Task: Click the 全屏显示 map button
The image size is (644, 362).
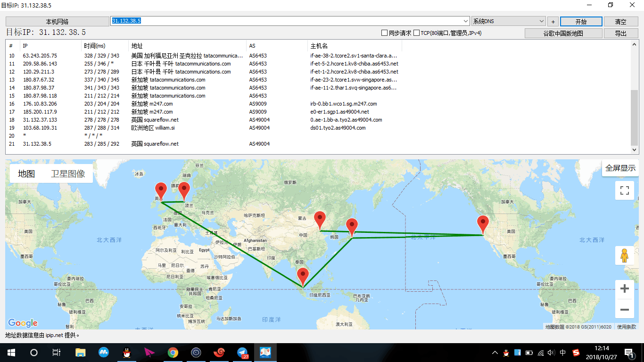Action: (x=620, y=168)
